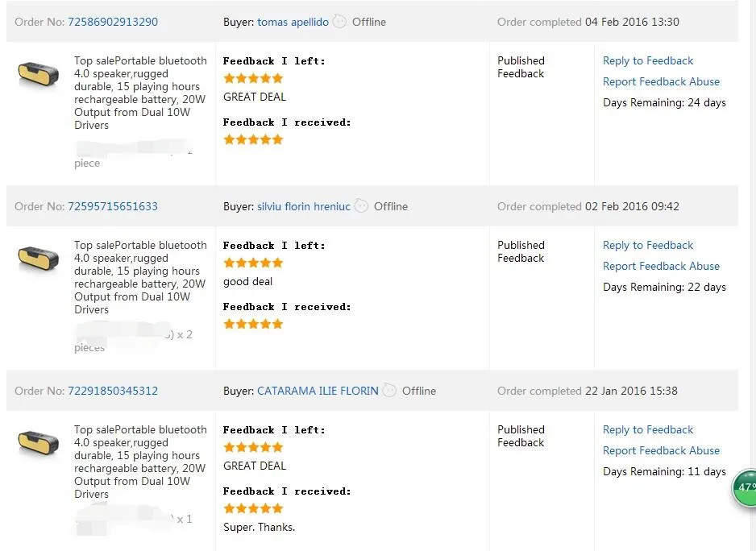756x551 pixels.
Task: View buyer tomas apellido profile
Action: tap(293, 22)
